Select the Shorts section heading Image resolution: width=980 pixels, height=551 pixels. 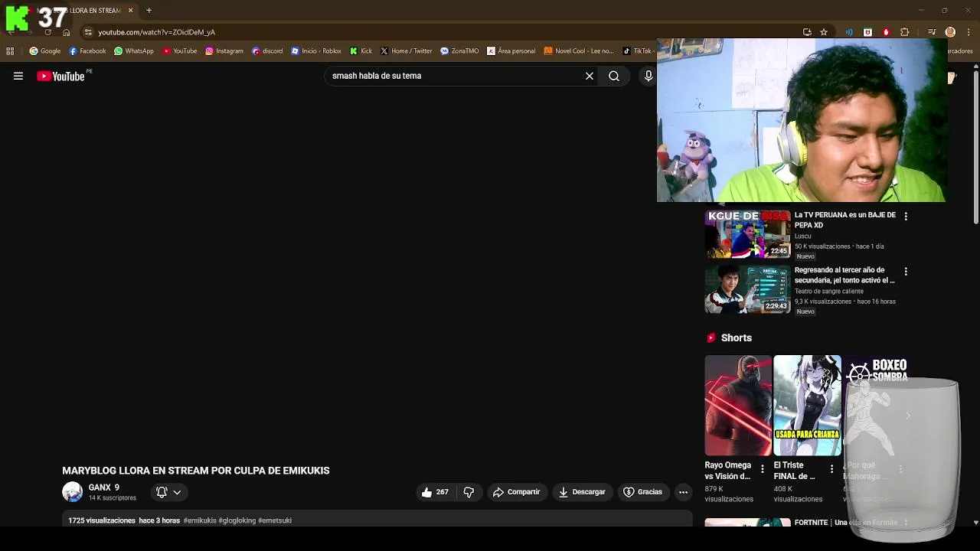coord(736,337)
